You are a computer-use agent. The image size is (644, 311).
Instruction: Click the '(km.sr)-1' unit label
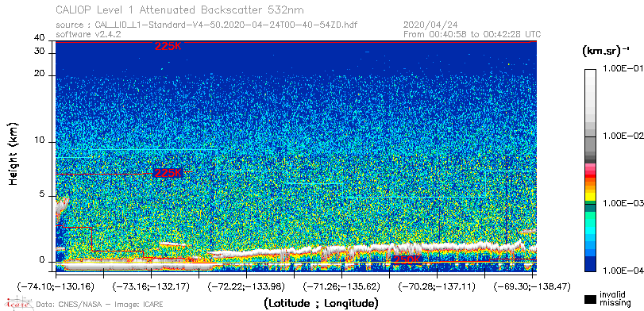coord(606,52)
